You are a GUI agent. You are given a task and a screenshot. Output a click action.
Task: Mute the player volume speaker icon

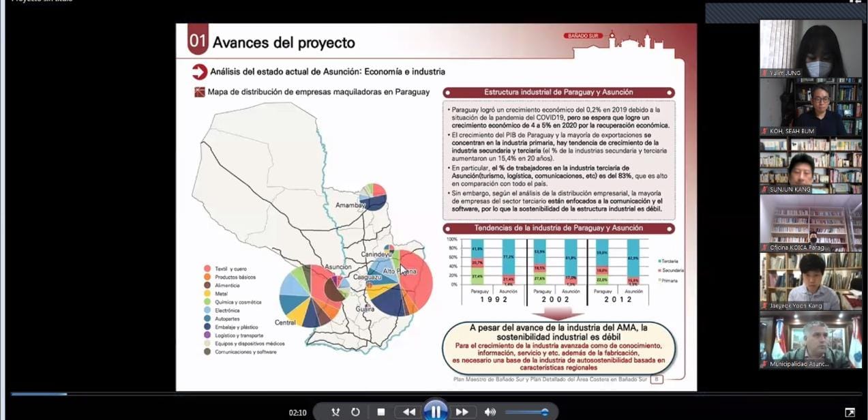click(490, 412)
